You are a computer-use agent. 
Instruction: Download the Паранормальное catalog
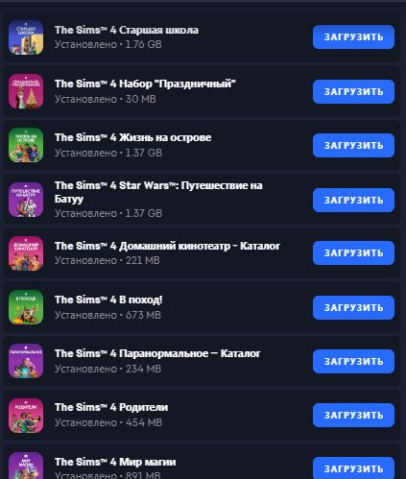(x=354, y=361)
